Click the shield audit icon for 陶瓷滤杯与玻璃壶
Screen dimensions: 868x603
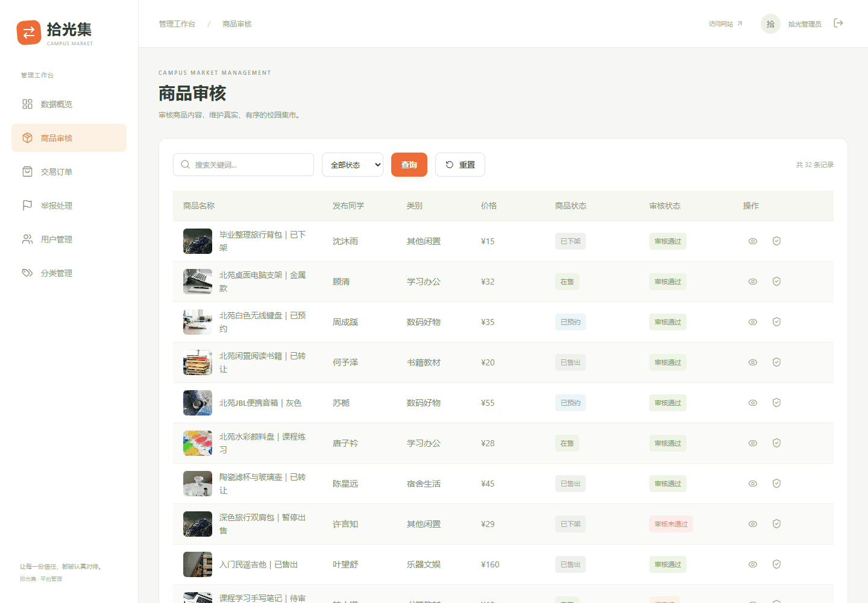776,484
